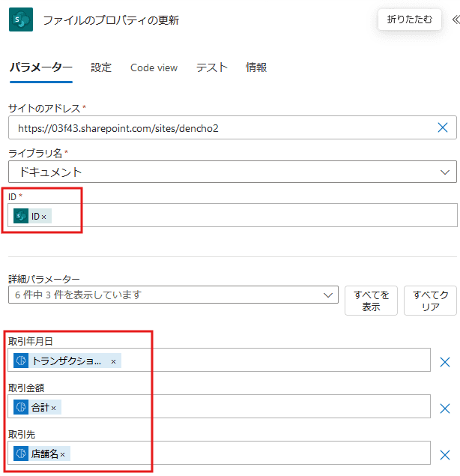Collapse panel with the double chevron icon
The width and height of the screenshot is (460, 476).
click(x=453, y=19)
